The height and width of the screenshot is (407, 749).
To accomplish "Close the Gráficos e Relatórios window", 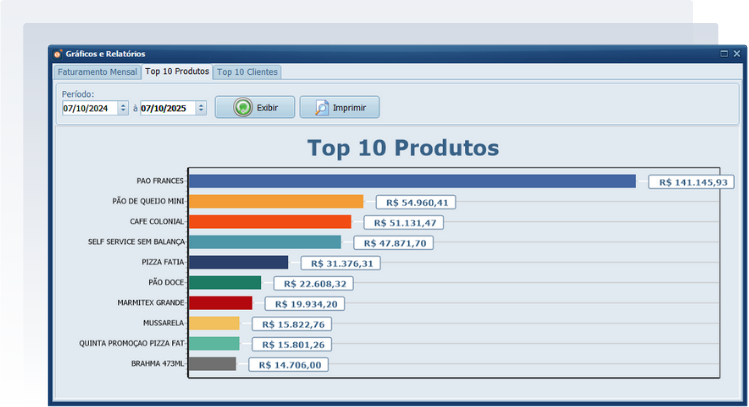I will click(x=735, y=53).
